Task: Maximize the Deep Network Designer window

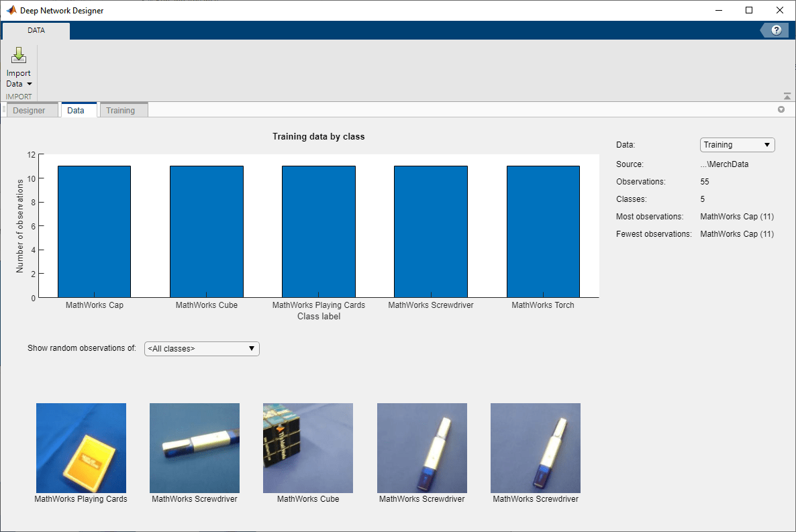Action: 749,10
